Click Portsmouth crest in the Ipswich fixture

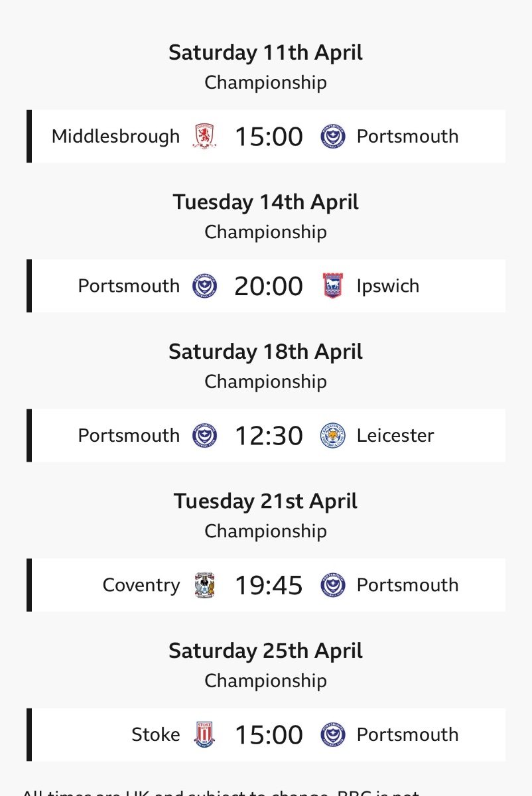[x=204, y=286]
